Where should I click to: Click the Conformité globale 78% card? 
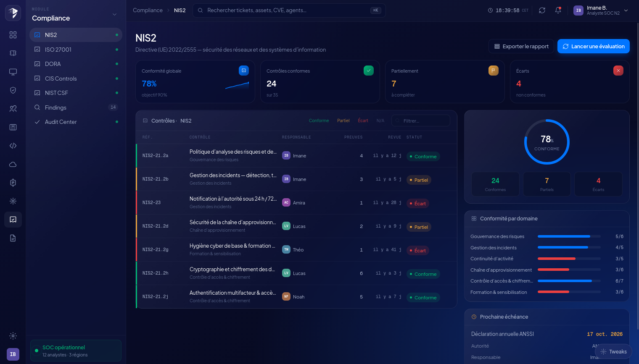coord(195,81)
